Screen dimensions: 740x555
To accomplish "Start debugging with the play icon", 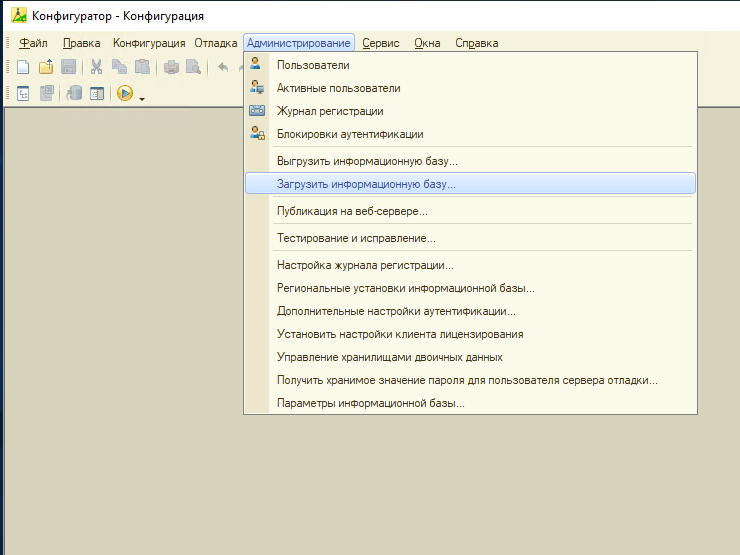I will pyautogui.click(x=125, y=93).
